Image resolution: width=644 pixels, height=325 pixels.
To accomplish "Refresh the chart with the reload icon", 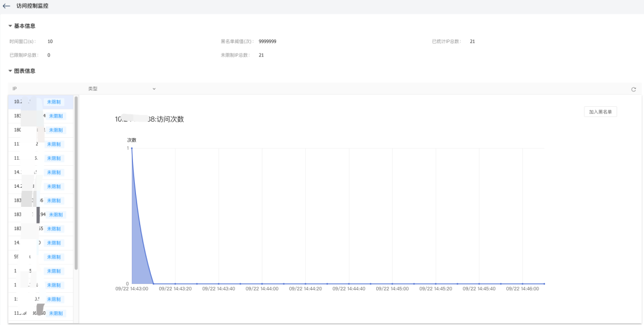I will click(633, 89).
